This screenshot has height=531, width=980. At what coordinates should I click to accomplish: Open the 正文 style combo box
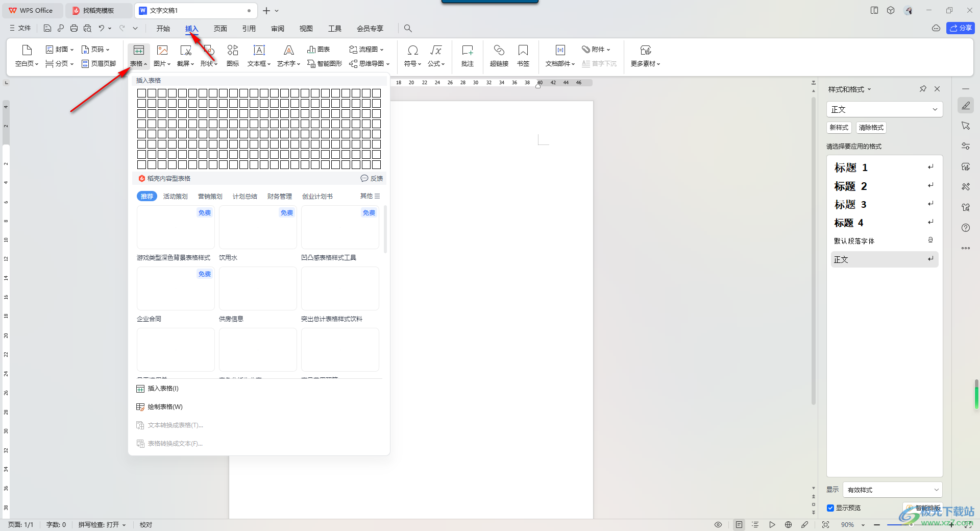coord(885,109)
